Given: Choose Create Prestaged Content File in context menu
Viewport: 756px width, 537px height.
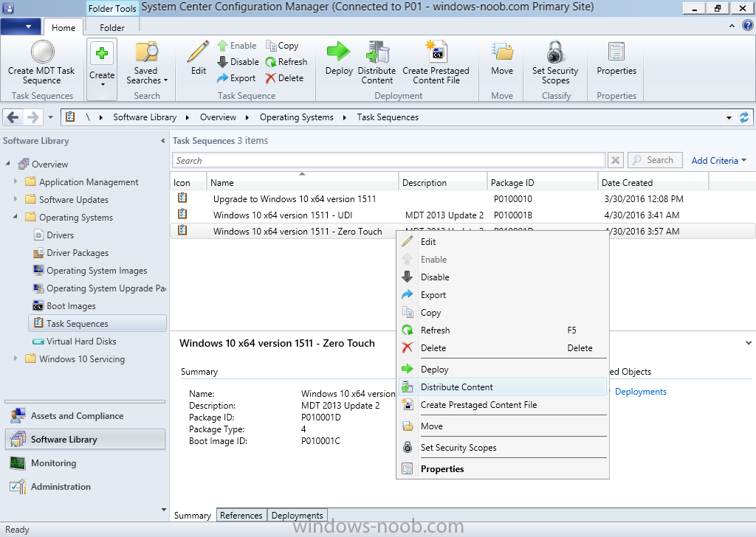Looking at the screenshot, I should (502, 404).
